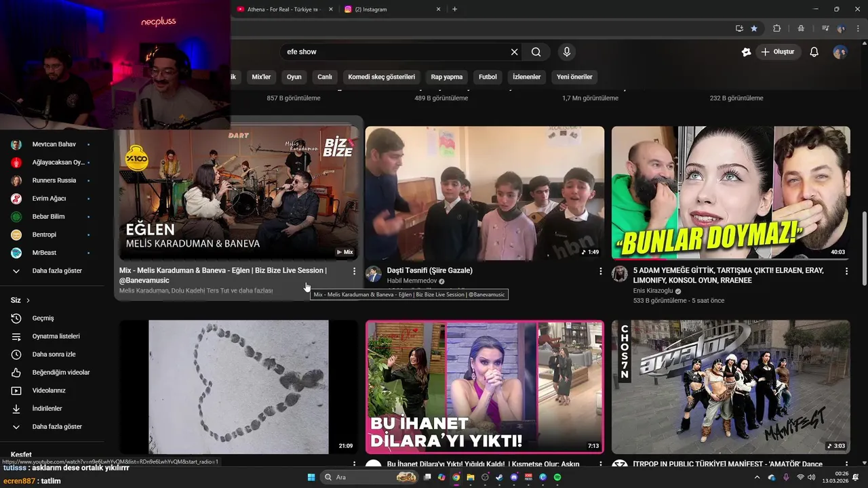This screenshot has width=868, height=488.
Task: Expand 'Daha fazla göster' under İndirilenler
Action: click(x=57, y=427)
